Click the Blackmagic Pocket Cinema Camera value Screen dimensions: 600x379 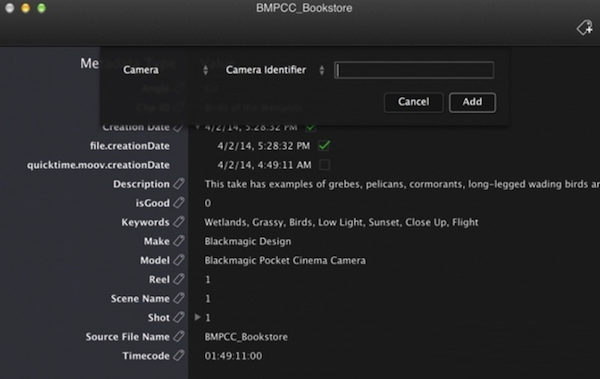point(285,261)
